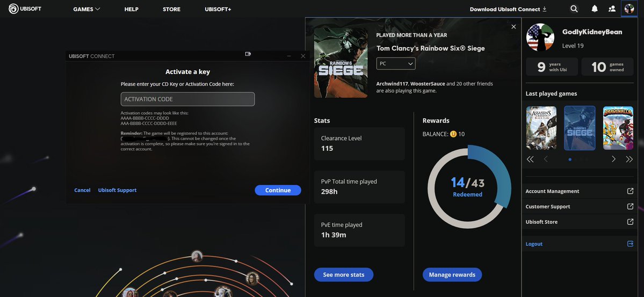Open the search magnifier icon
The height and width of the screenshot is (297, 644).
574,9
